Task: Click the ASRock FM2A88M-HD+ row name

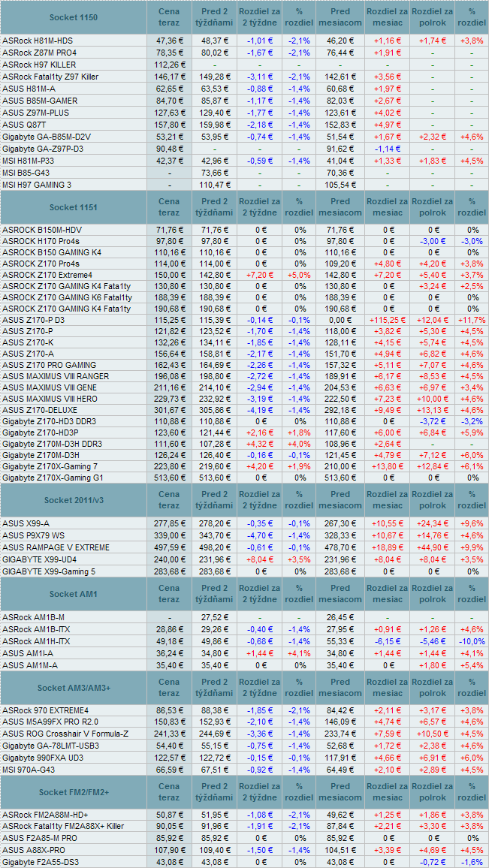Action: click(45, 815)
